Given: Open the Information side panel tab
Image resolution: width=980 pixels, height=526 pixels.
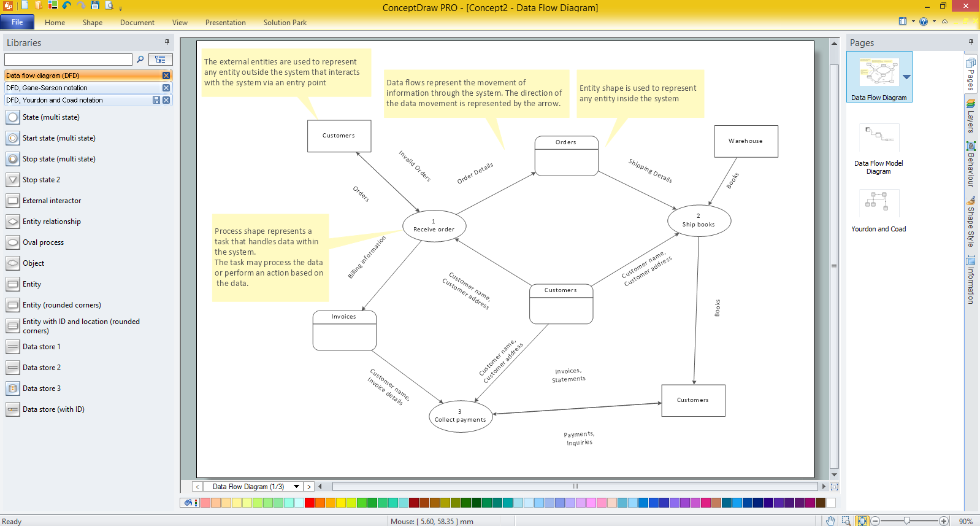Looking at the screenshot, I should point(971,280).
